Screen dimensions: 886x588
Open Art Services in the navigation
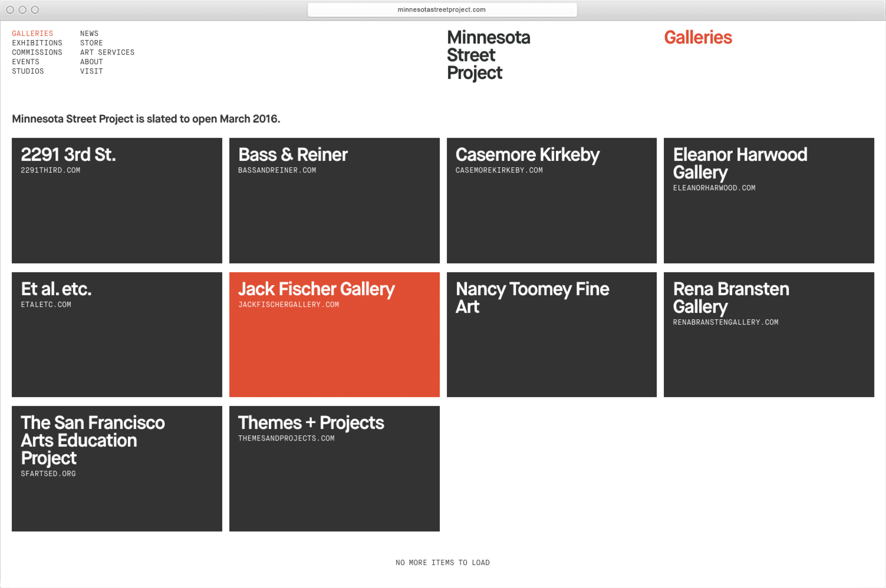pos(107,52)
